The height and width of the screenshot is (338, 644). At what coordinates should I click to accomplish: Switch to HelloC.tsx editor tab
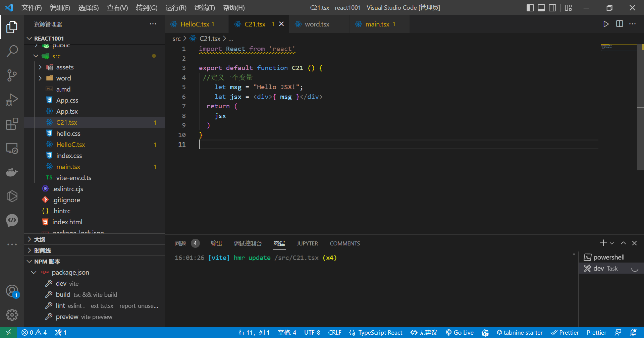(197, 24)
